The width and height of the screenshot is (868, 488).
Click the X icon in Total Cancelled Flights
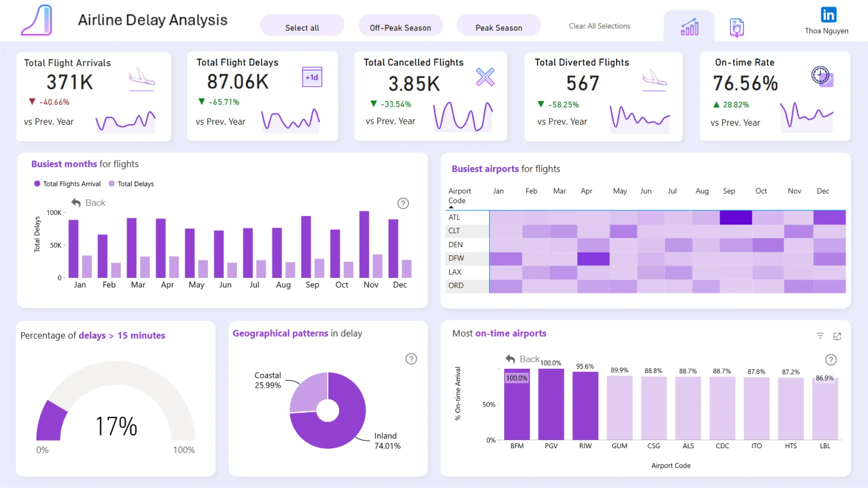tap(485, 77)
